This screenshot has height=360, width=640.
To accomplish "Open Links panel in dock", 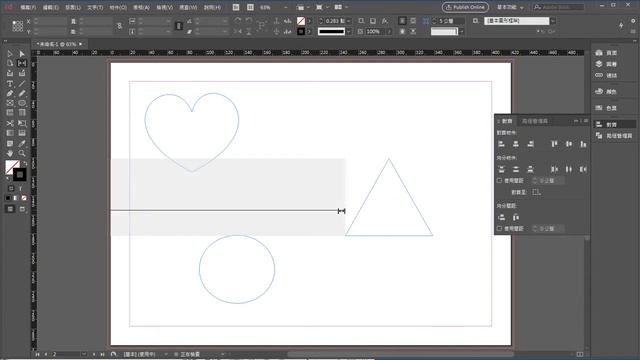I will tap(607, 76).
